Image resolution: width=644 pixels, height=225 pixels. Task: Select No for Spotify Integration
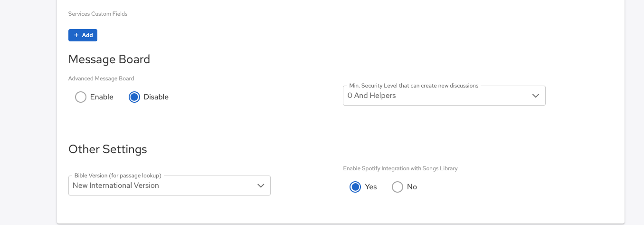[x=397, y=187]
